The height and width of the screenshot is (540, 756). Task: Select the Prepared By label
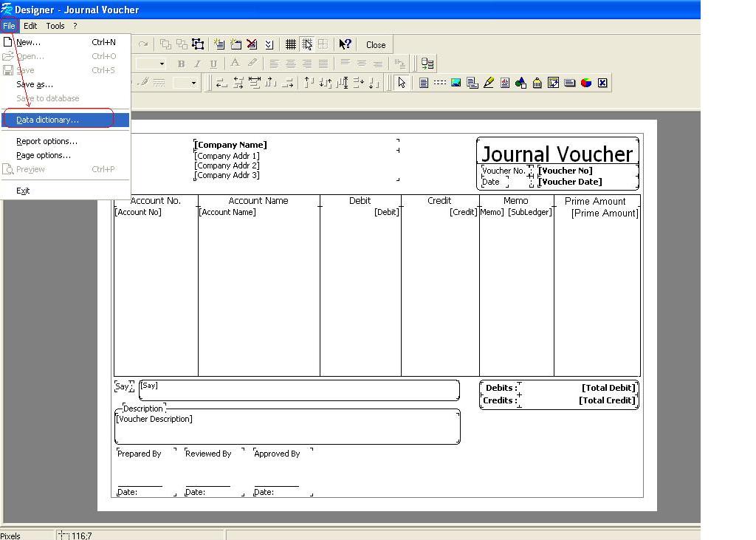(140, 454)
